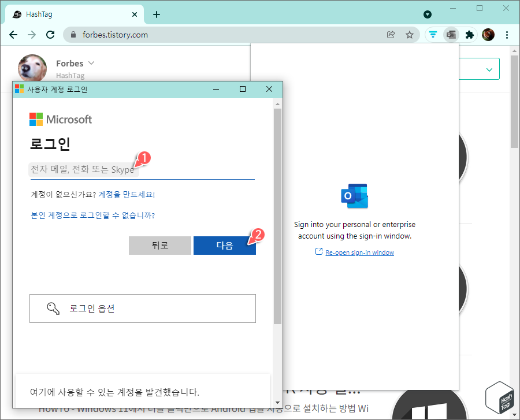Open a new browser tab
The height and width of the screenshot is (420, 520).
(156, 14)
